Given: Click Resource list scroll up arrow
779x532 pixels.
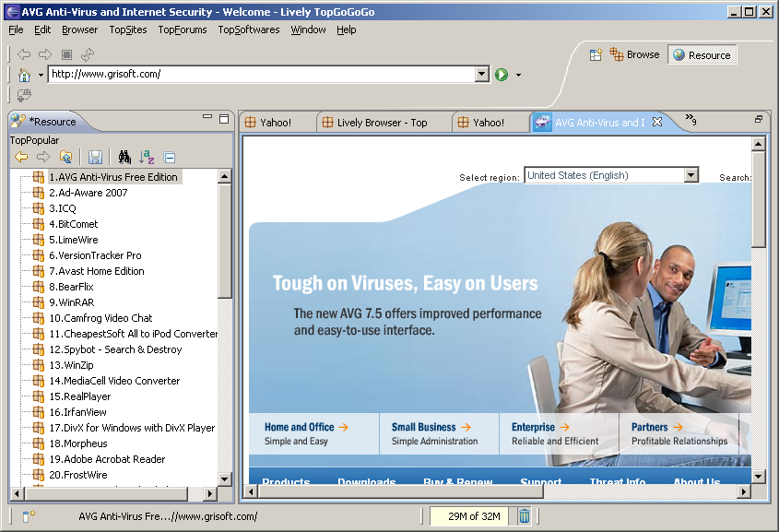Looking at the screenshot, I should (x=225, y=176).
